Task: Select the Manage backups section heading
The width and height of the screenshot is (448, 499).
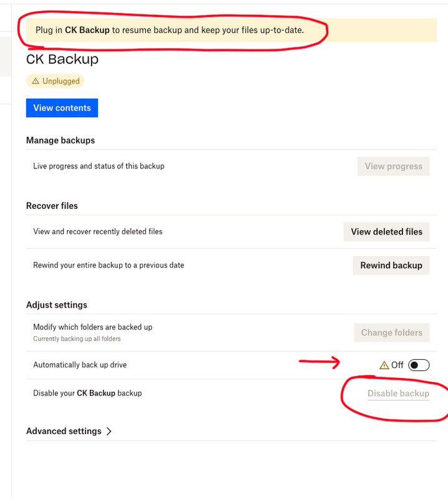Action: coord(61,140)
